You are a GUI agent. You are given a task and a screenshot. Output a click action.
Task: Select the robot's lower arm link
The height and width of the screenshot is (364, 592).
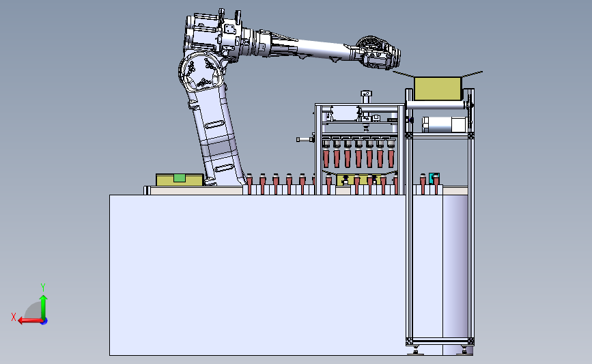pos(217,137)
